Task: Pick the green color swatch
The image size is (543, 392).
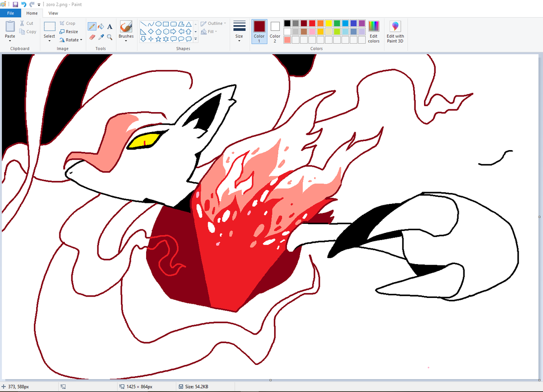Action: pos(337,24)
